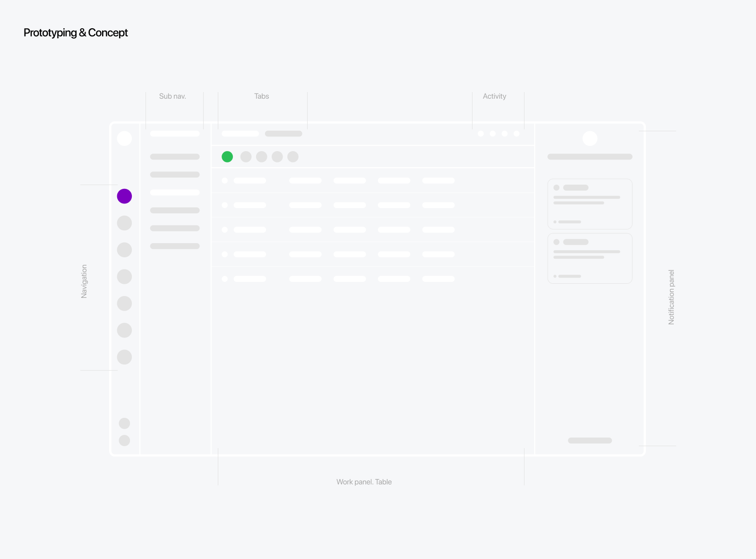Screen dimensions: 756x559
Task: Toggle the third table row's selection dot
Action: coord(225,230)
